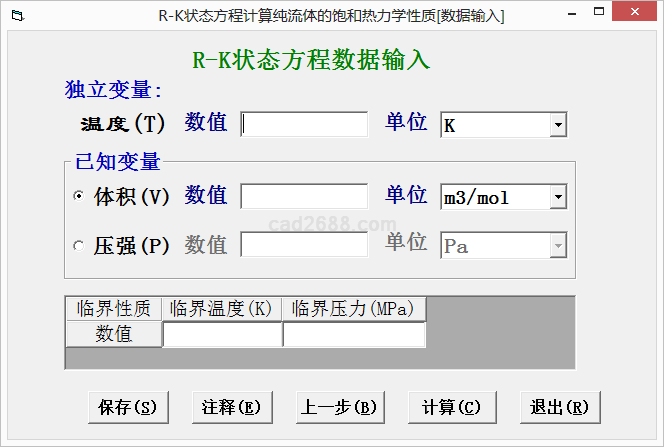The image size is (664, 447).
Task: Select the 体积(V) radio button
Action: point(79,197)
